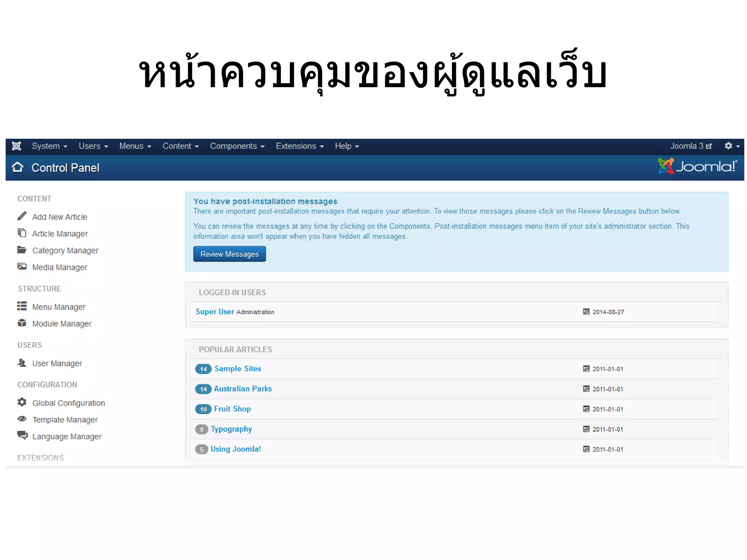Screen dimensions: 747x560
Task: Open Media Manager link
Action: point(59,267)
